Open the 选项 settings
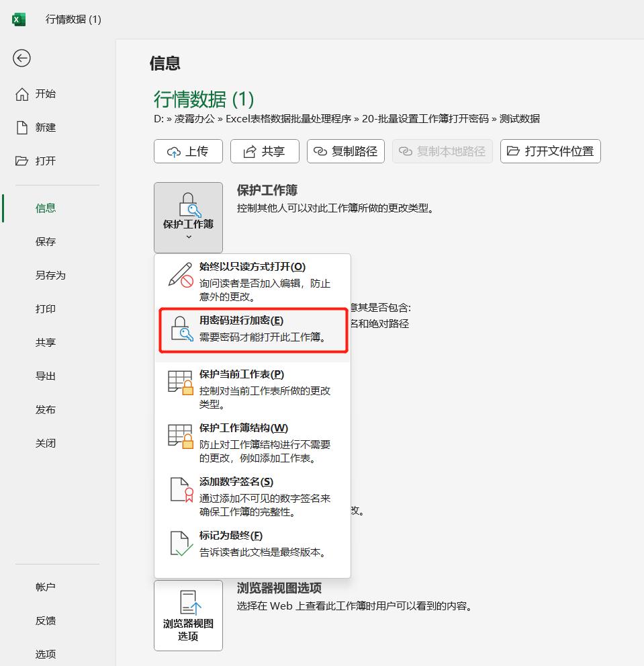This screenshot has height=666, width=644. [45, 653]
